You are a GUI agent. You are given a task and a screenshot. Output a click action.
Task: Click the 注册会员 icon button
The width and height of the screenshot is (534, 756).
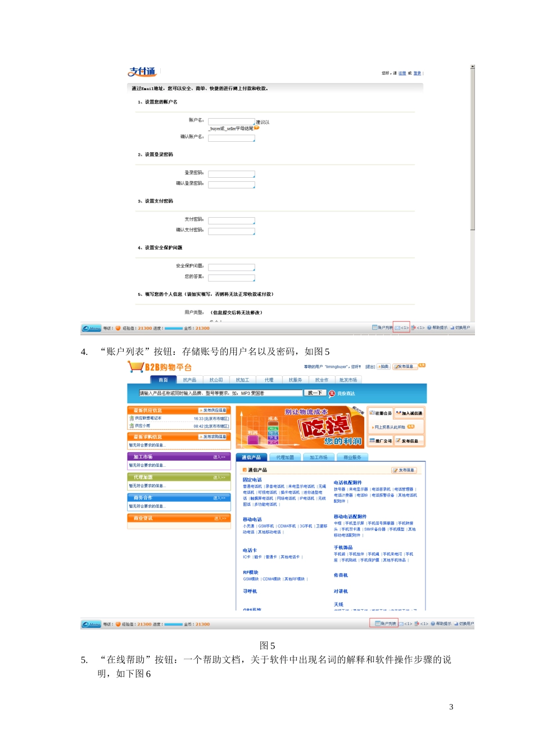pos(381,413)
